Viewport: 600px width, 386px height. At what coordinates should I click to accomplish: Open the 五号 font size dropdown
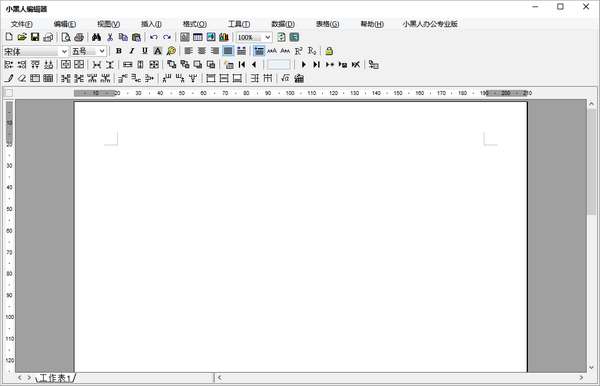[x=88, y=51]
